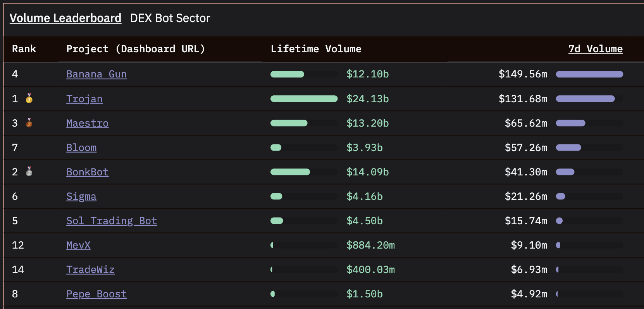
Task: Select the $3.93b lifetime volume value
Action: tap(365, 148)
